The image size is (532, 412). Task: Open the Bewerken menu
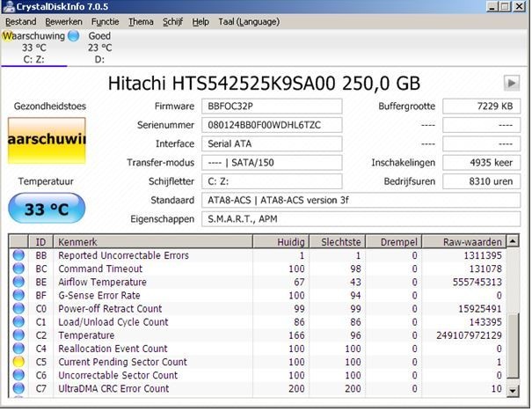click(63, 22)
